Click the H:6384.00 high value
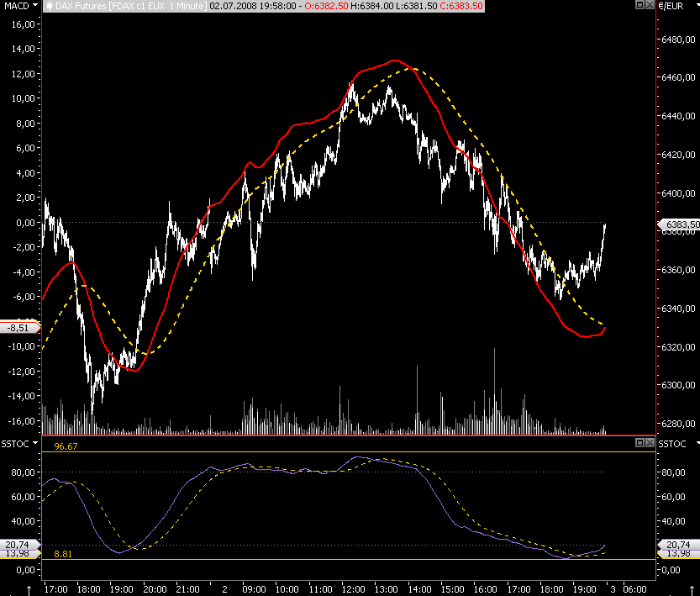This screenshot has width=700, height=596. 372,6
